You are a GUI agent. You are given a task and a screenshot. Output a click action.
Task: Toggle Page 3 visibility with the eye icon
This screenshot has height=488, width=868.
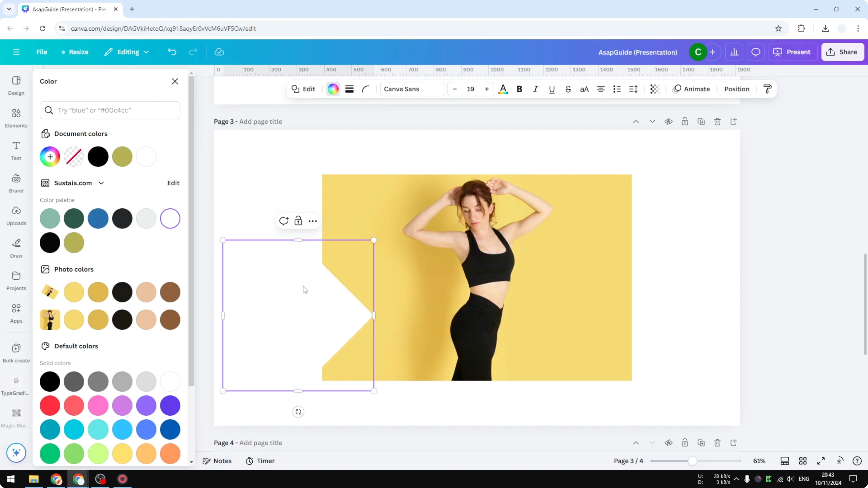point(668,122)
